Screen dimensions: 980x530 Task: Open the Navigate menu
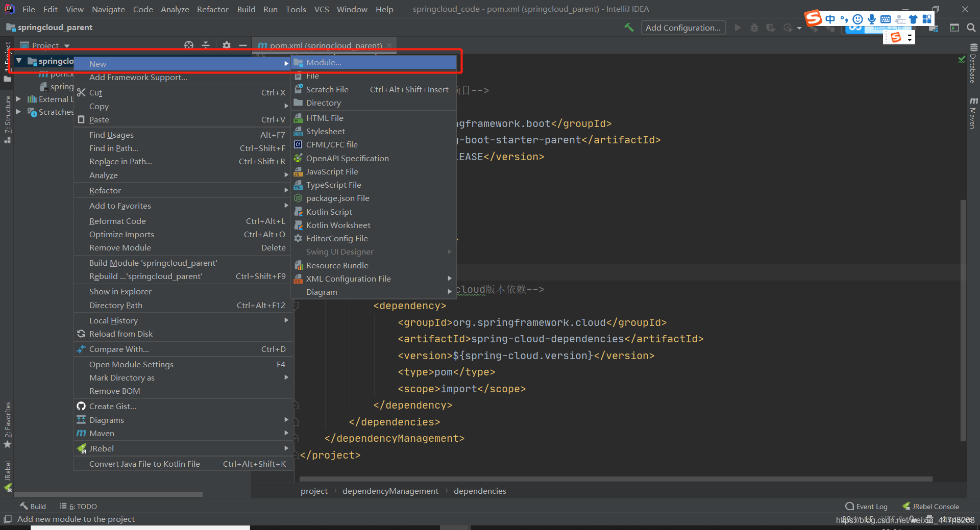(108, 9)
